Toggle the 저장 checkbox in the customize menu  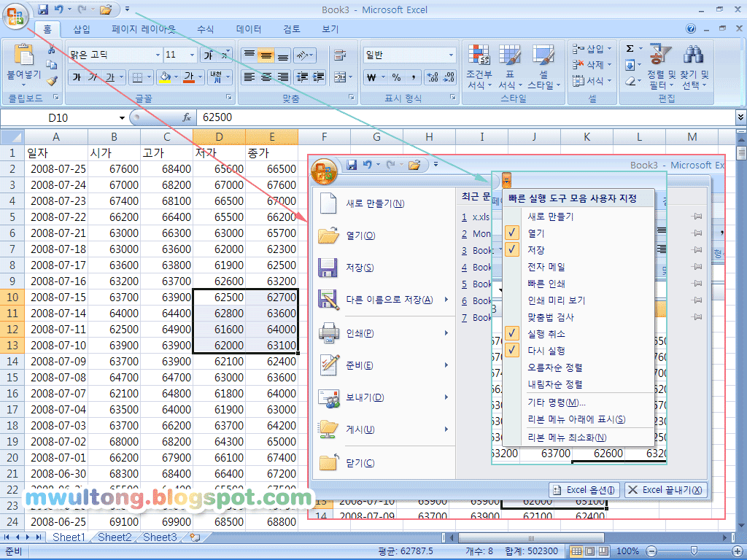point(511,249)
